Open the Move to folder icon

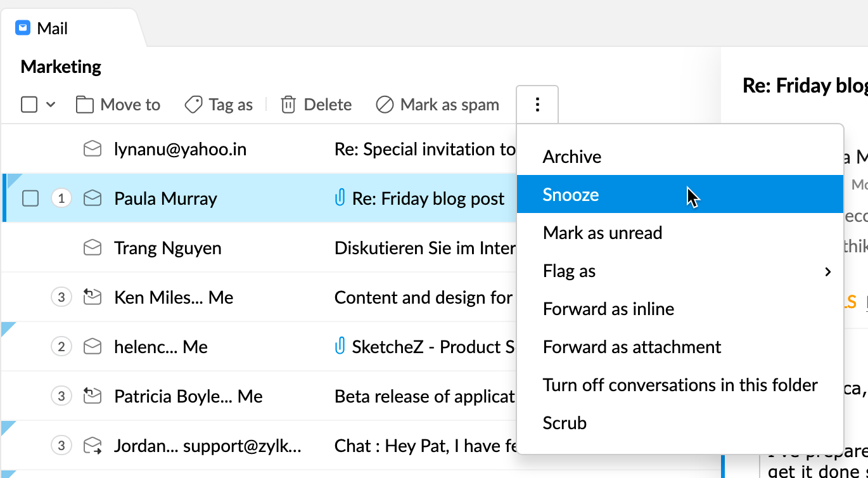(84, 105)
